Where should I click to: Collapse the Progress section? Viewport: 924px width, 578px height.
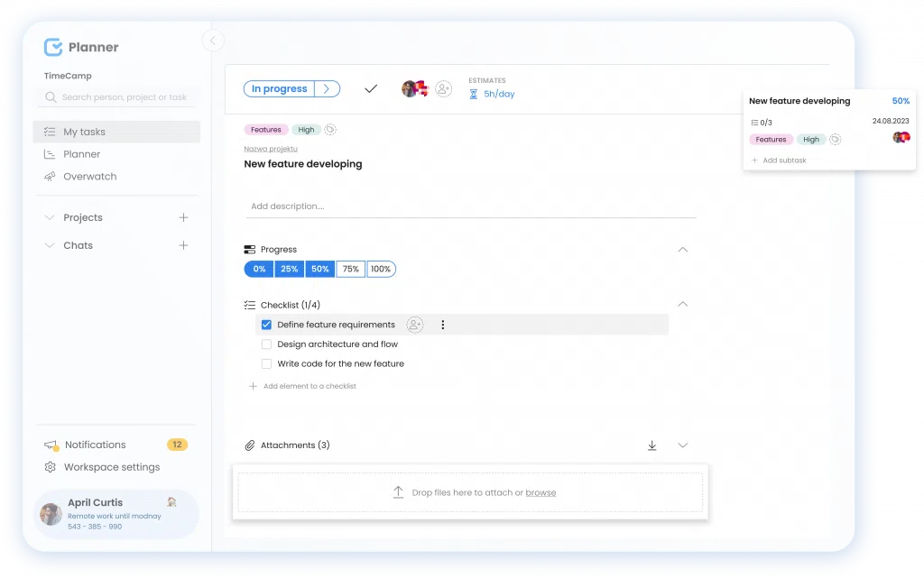(x=682, y=250)
